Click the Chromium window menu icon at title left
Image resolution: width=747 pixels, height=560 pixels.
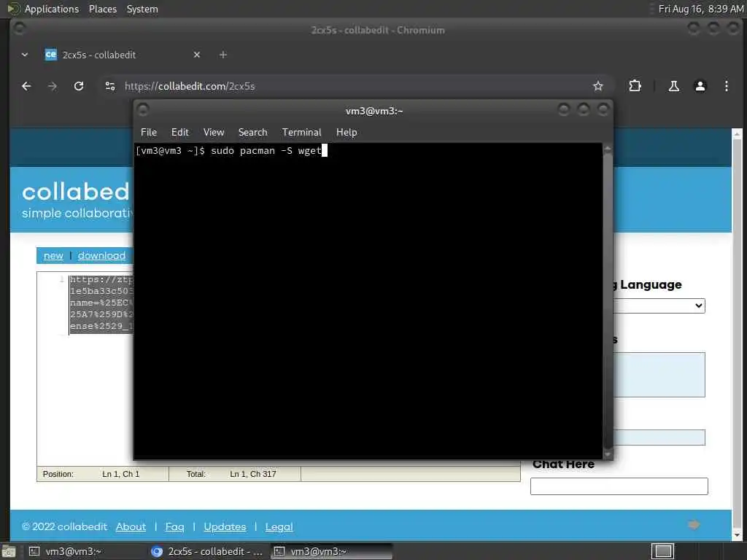tap(20, 29)
